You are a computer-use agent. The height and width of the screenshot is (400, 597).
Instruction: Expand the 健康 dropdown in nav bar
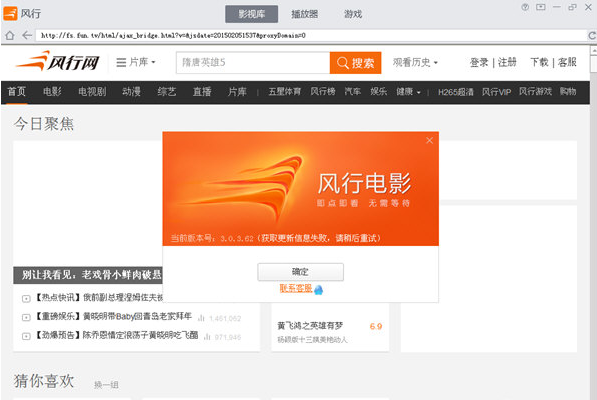[x=408, y=92]
